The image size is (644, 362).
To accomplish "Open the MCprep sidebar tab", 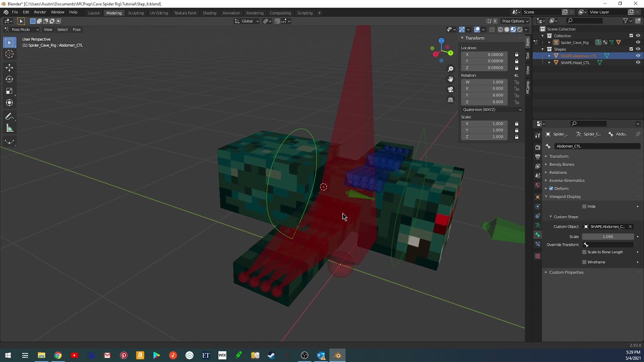I will coord(528,87).
